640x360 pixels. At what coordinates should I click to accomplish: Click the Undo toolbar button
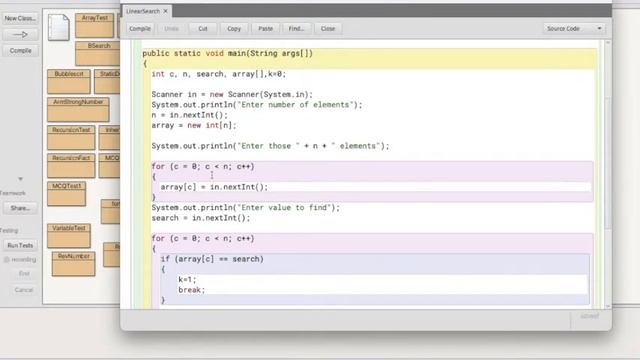point(171,29)
